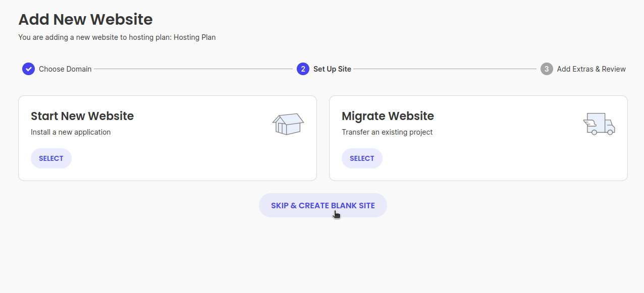644x293 pixels.
Task: Click the step 2 circle icon
Action: (303, 69)
